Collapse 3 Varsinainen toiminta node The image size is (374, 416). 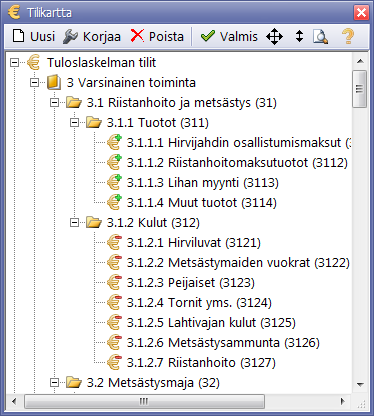click(34, 82)
